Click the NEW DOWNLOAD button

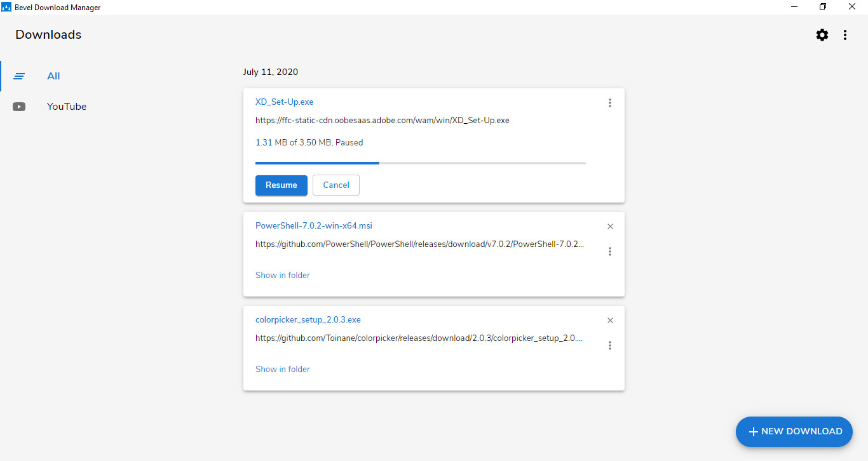[794, 431]
